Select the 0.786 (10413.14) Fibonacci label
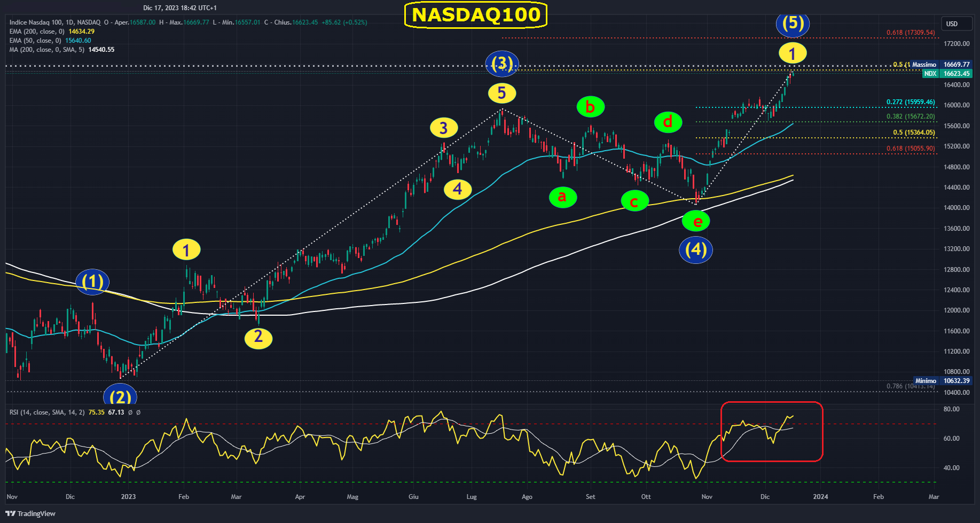 (x=911, y=386)
